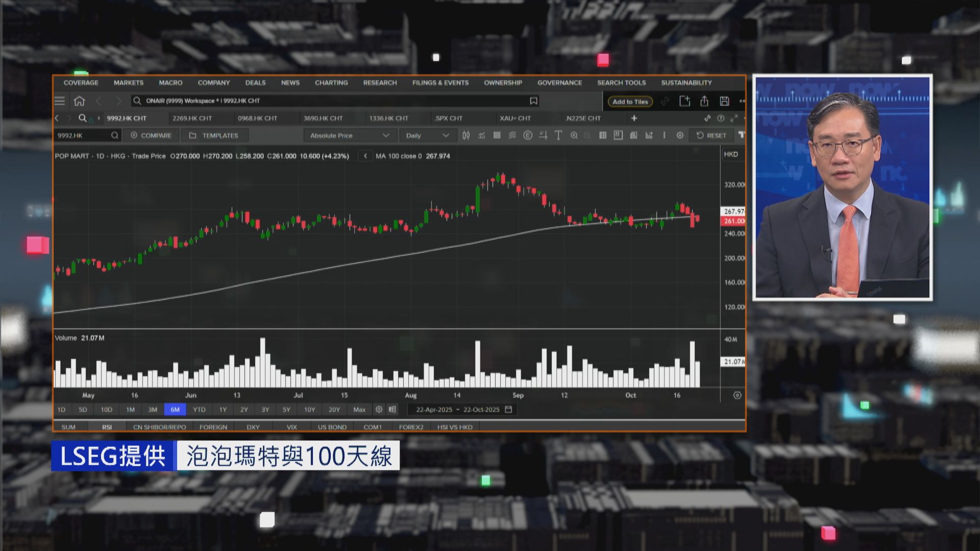980x551 pixels.
Task: Click the zoom in magnifier icon
Action: (x=574, y=135)
